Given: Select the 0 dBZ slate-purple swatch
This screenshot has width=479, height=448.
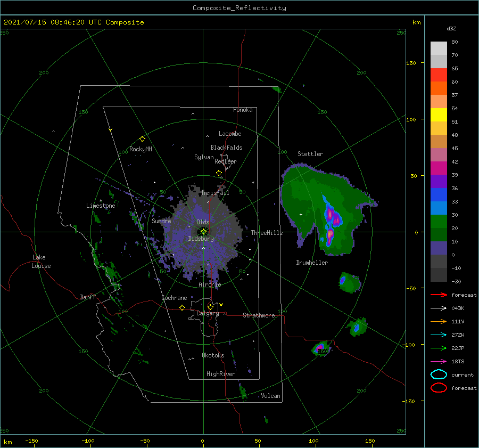Looking at the screenshot, I should 439,248.
